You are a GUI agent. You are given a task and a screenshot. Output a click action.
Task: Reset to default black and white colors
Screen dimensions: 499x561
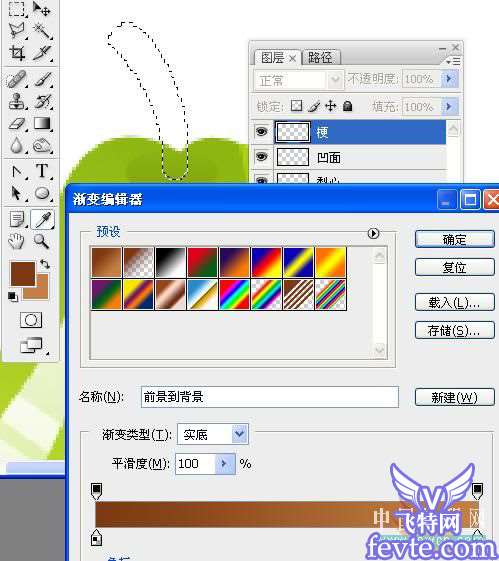pos(13,297)
